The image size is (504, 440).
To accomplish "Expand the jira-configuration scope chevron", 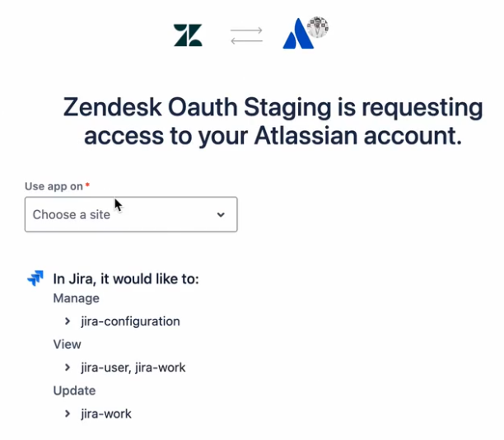I will pyautogui.click(x=68, y=321).
